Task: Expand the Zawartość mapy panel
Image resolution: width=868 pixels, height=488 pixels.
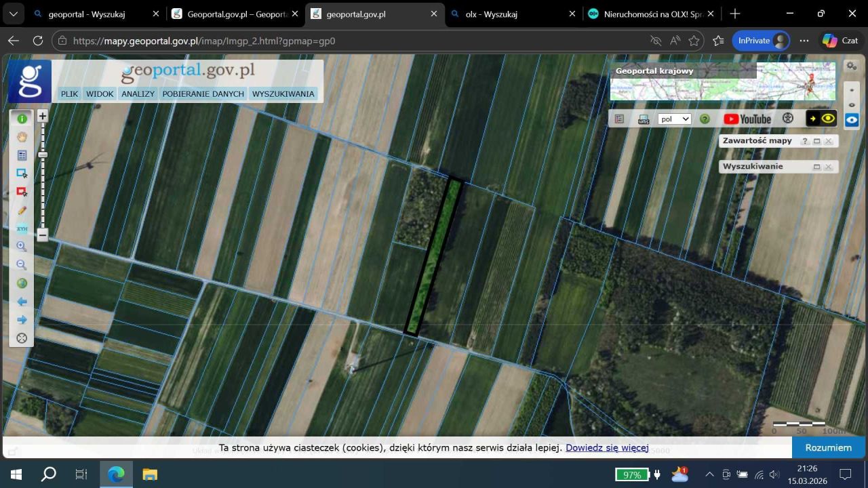Action: pos(816,141)
